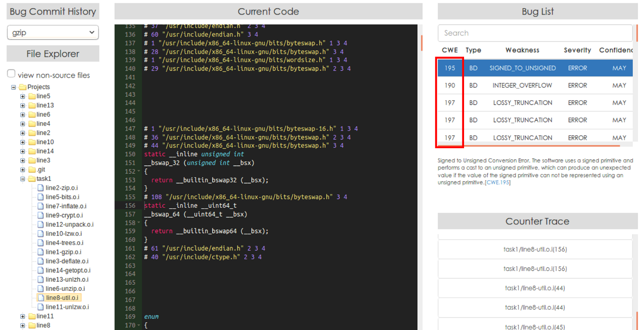Expand the line3 folder
The image size is (644, 330).
click(x=23, y=160)
